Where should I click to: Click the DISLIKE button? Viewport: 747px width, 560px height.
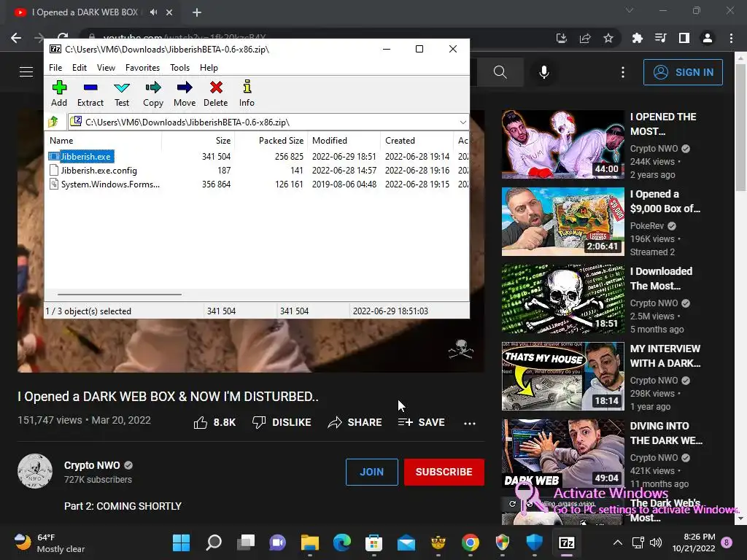click(x=282, y=422)
